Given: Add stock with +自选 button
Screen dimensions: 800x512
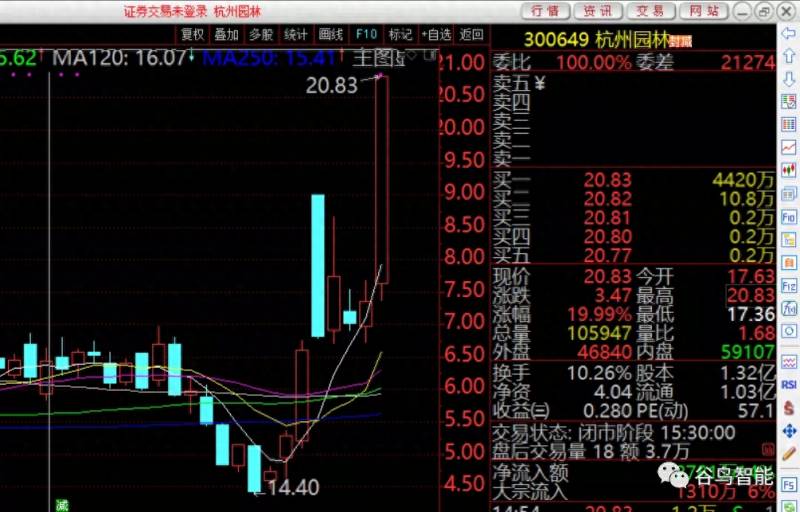Looking at the screenshot, I should coord(436,35).
